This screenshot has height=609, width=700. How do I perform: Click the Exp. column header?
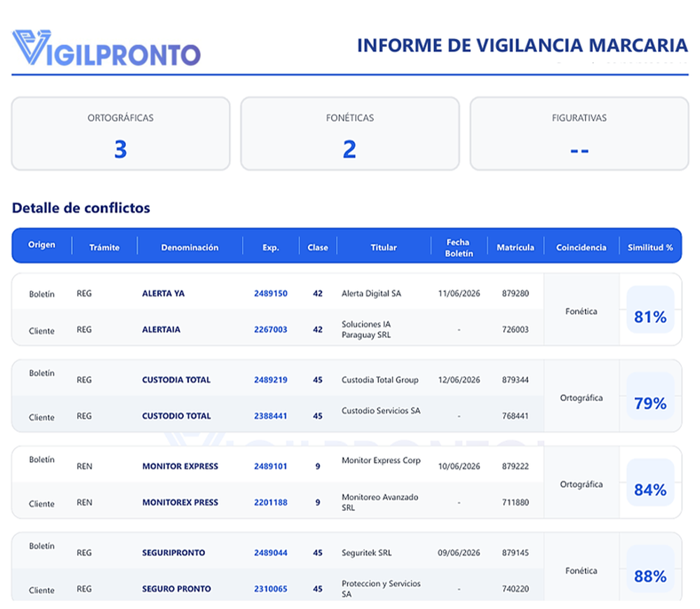[x=270, y=247]
